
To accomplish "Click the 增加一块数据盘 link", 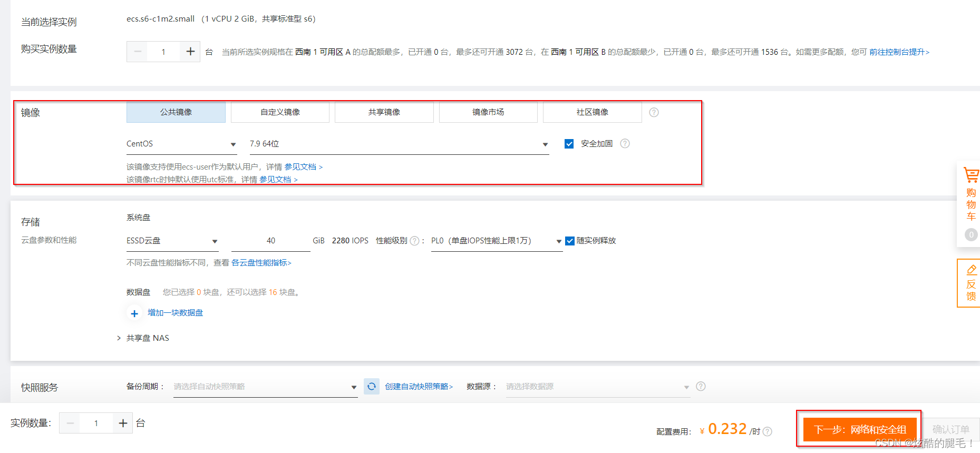I will [175, 313].
